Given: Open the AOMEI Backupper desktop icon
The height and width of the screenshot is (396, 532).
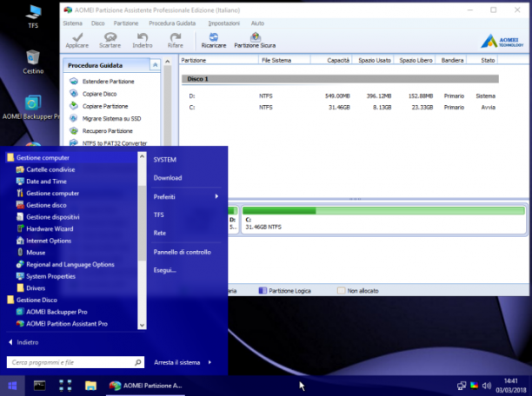Looking at the screenshot, I should point(31,108).
